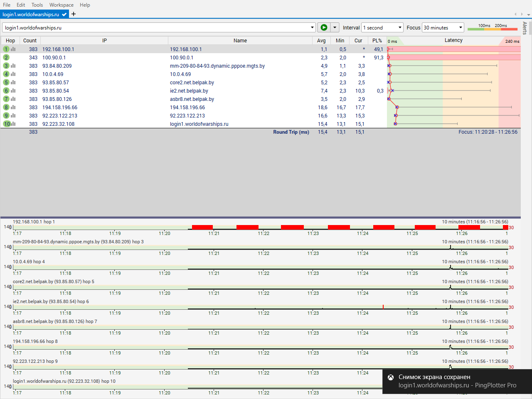The image size is (532, 399).
Task: Click the scroll tabs right arrow
Action: [521, 14]
